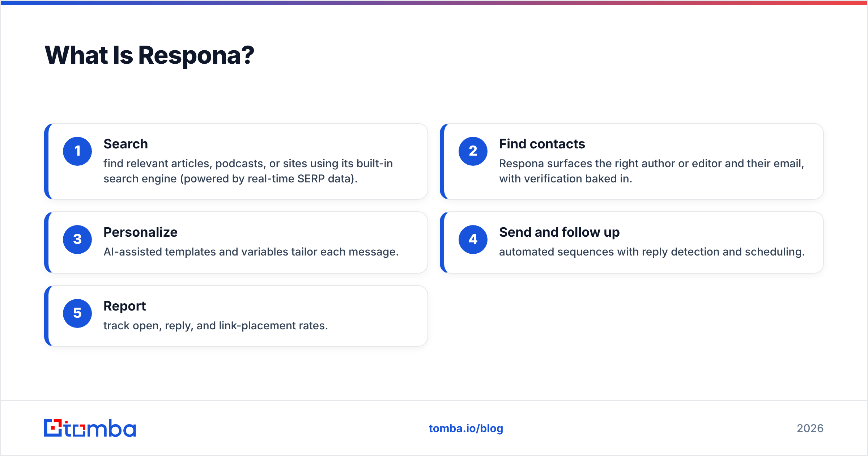This screenshot has height=456, width=868.
Task: Click the number 5 circle badge
Action: tap(77, 313)
